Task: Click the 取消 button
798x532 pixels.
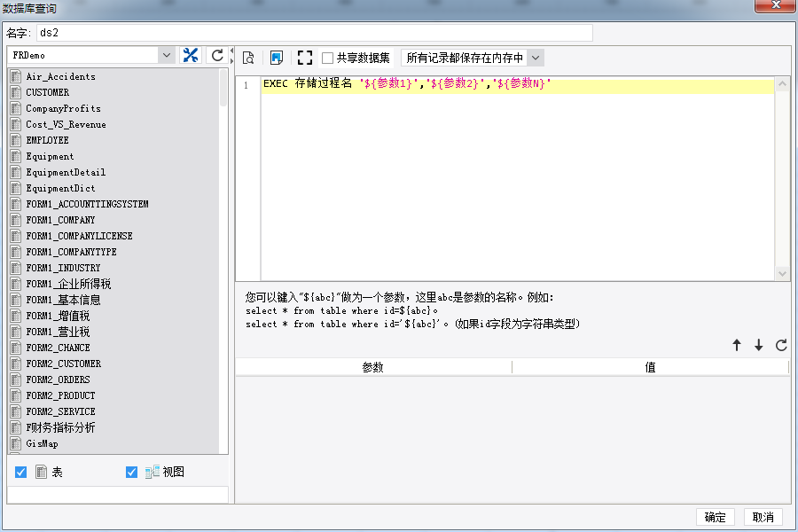Action: [x=763, y=517]
